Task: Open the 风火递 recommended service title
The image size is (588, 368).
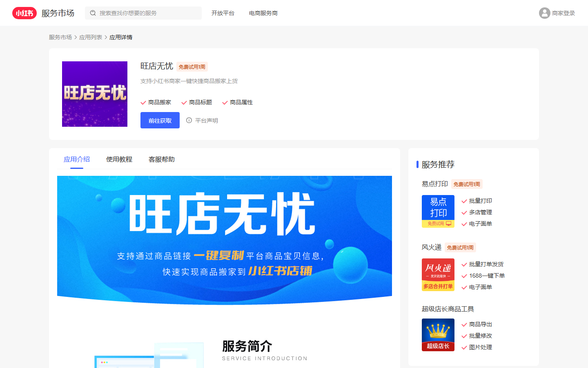Action: (x=432, y=247)
